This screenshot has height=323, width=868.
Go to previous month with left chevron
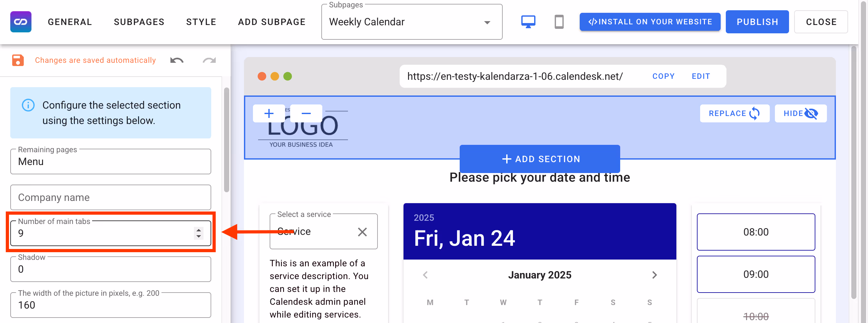pos(425,275)
